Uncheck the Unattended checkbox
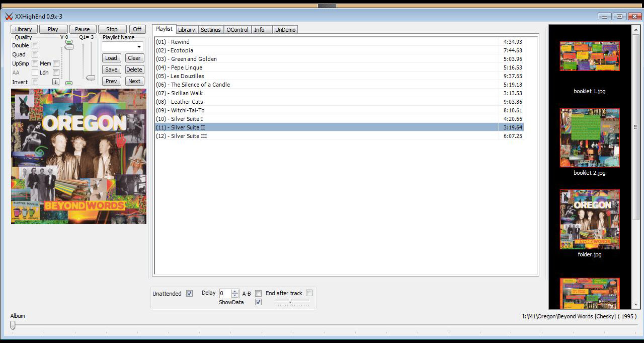 (x=190, y=294)
